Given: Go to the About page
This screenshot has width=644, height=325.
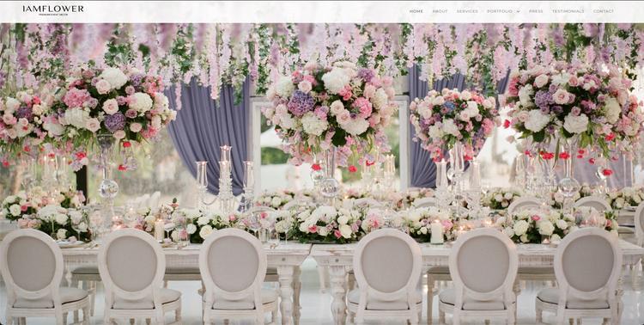Looking at the screenshot, I should [440, 11].
